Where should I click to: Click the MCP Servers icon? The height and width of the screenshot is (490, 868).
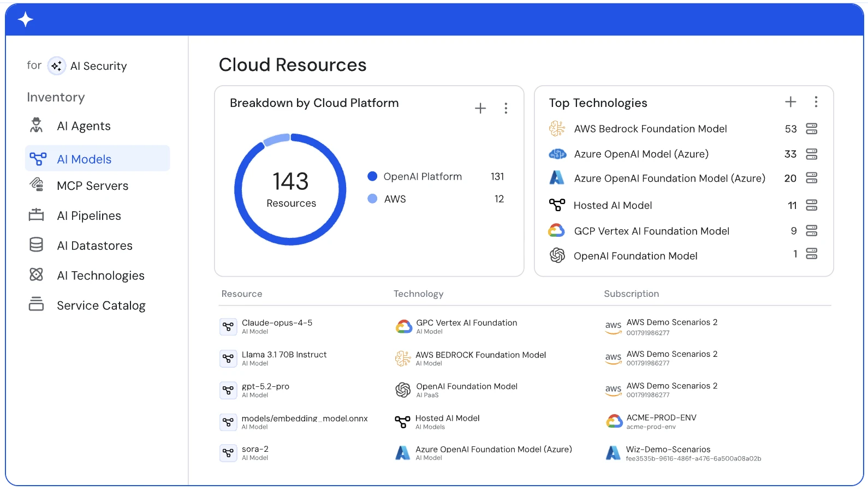[x=37, y=184]
